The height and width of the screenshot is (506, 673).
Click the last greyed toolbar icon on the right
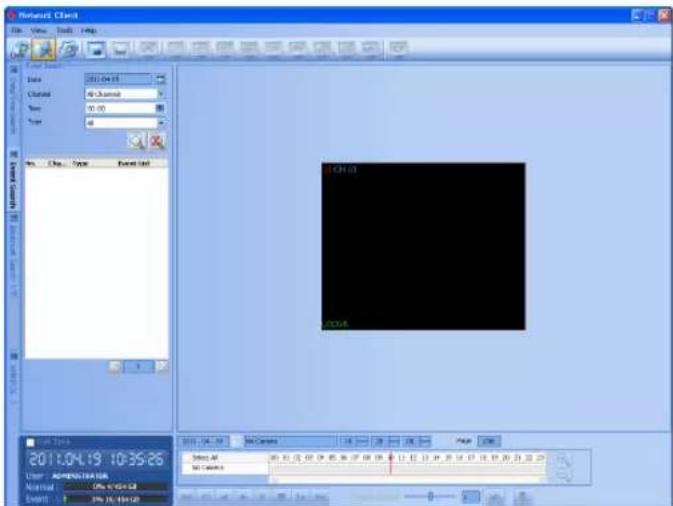point(398,48)
